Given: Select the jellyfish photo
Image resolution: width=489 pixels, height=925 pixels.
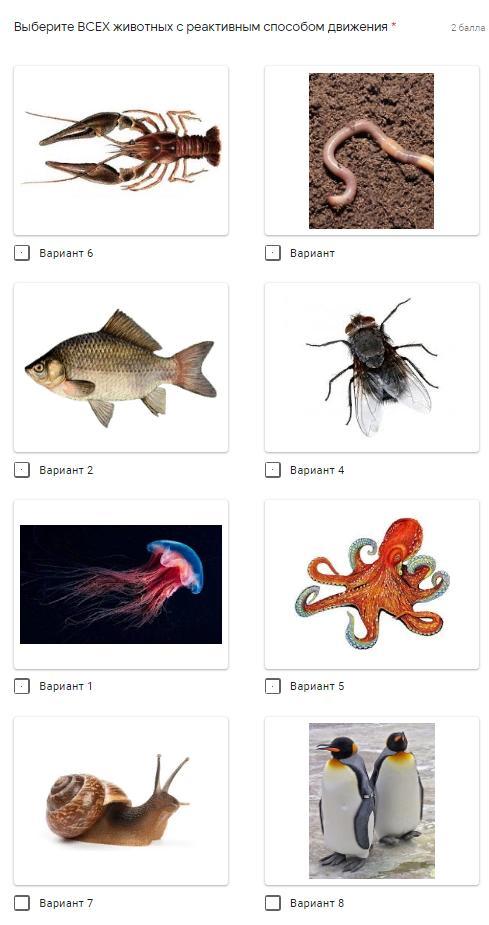Looking at the screenshot, I should (121, 584).
